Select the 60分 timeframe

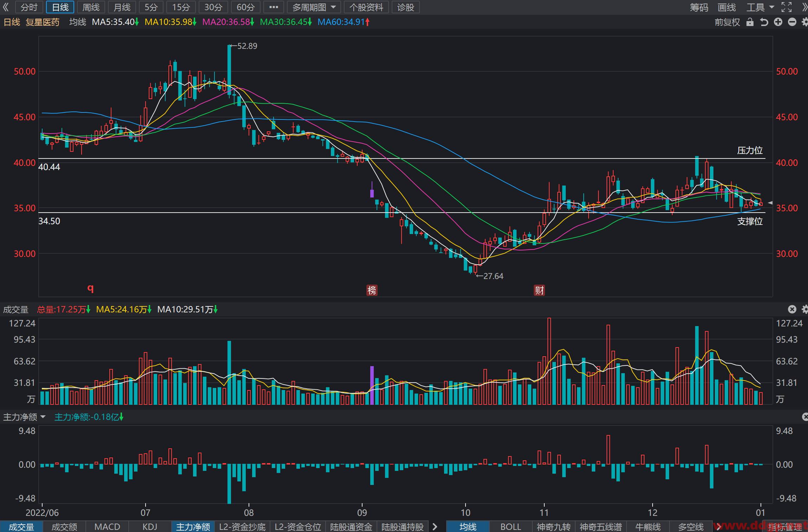click(245, 7)
